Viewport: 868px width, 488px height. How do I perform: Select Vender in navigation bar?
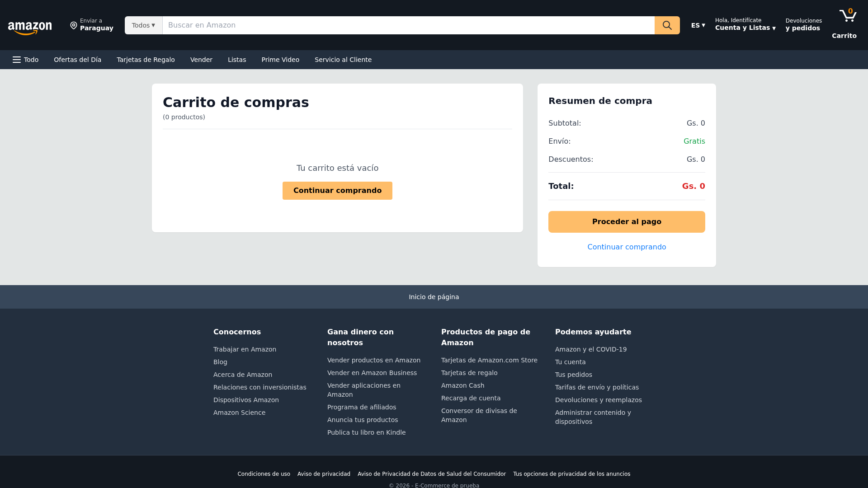click(x=201, y=60)
